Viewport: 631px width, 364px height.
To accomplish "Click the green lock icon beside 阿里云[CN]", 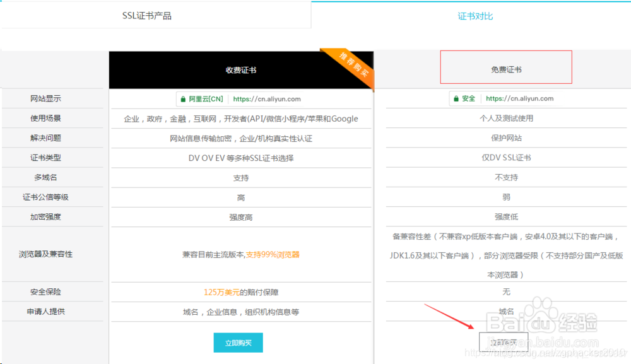I will (x=183, y=99).
